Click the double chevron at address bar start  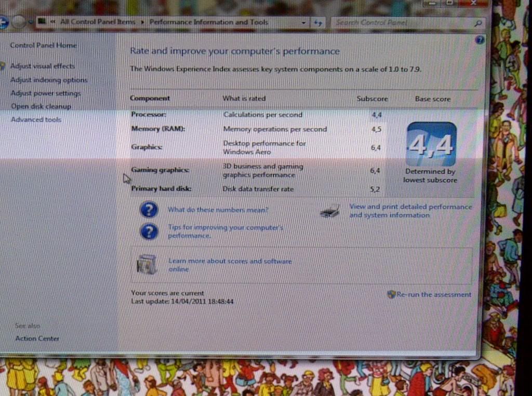(52, 22)
